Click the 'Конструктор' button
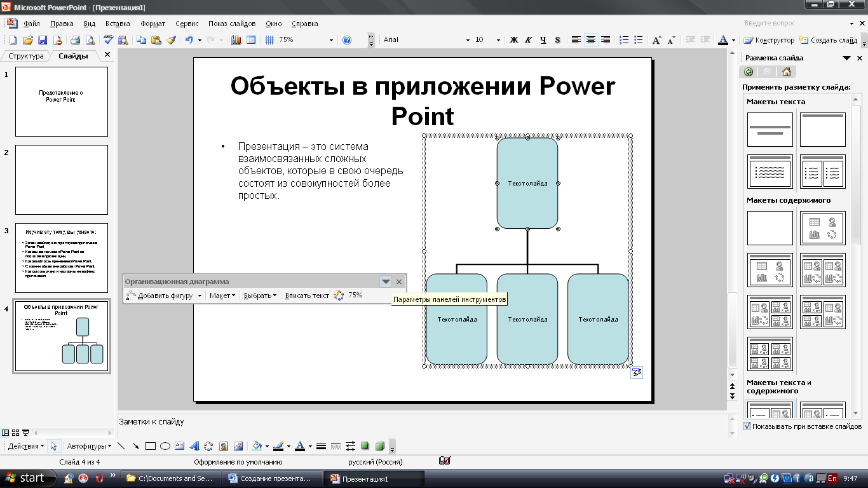 [769, 40]
